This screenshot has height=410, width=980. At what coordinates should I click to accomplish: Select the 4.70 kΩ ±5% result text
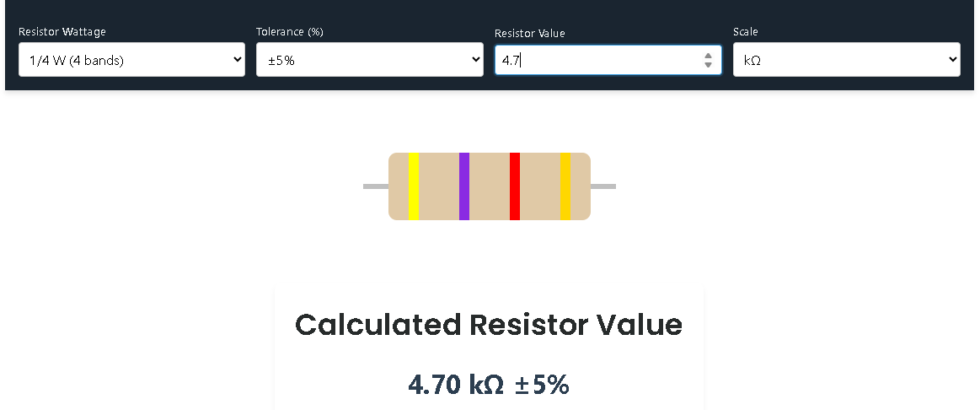coord(489,385)
